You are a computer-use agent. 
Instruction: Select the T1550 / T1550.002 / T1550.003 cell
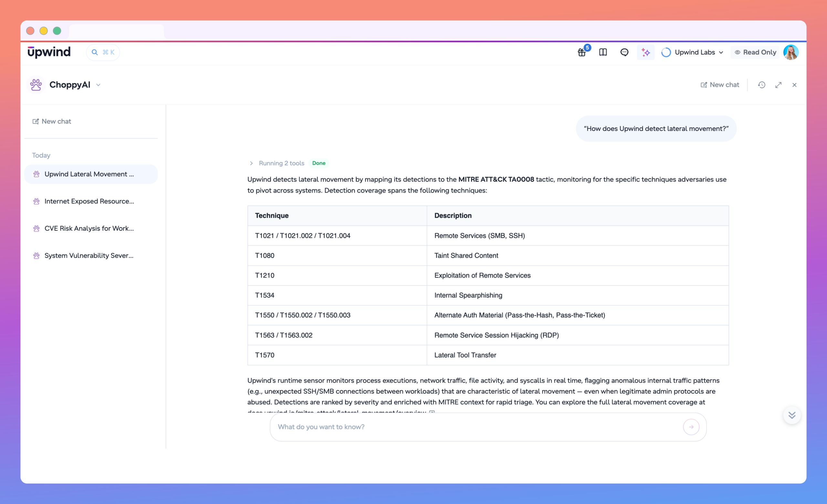(x=337, y=315)
